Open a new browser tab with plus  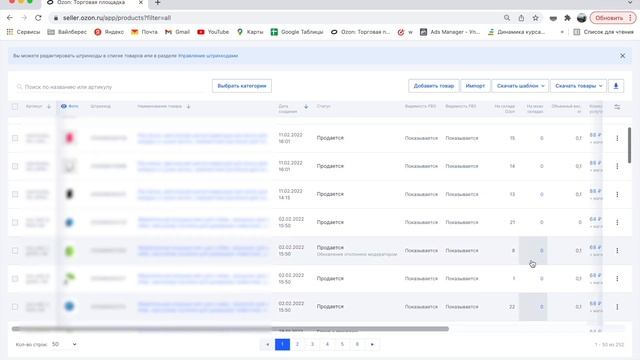[x=158, y=3]
